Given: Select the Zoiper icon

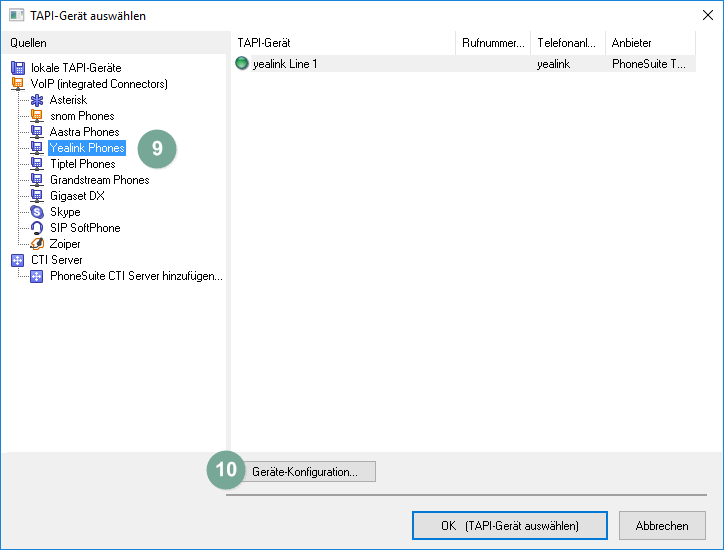Looking at the screenshot, I should tap(37, 244).
